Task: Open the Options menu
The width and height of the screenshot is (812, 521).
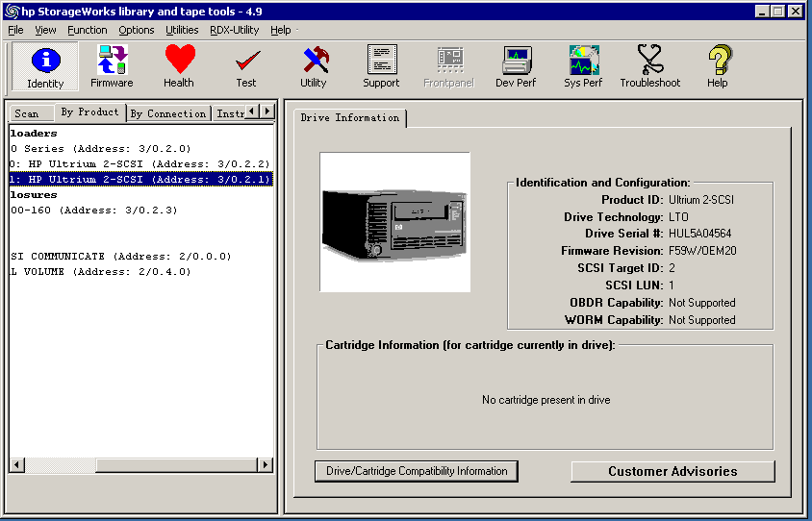Action: click(x=137, y=30)
